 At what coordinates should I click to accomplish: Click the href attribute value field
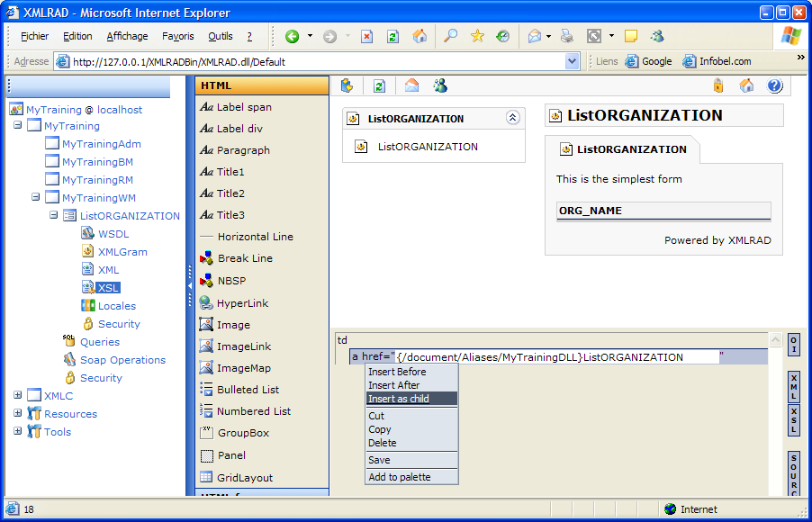(556, 357)
